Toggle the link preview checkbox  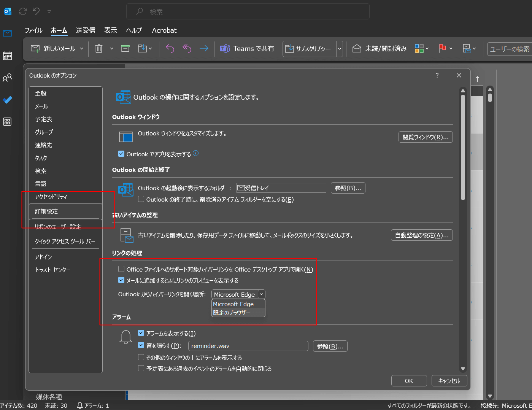tap(121, 280)
